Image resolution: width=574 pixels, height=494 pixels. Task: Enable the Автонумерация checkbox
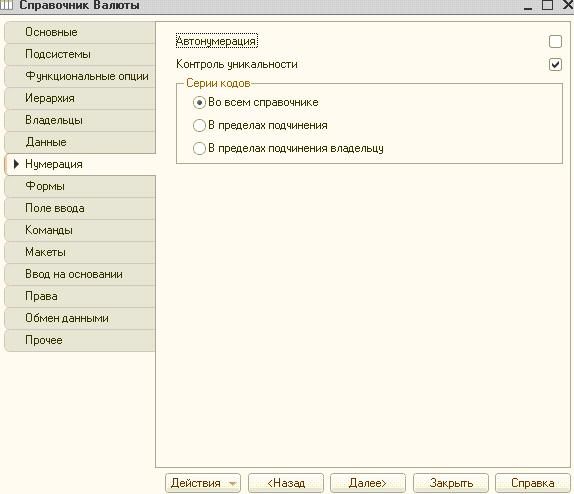point(555,41)
